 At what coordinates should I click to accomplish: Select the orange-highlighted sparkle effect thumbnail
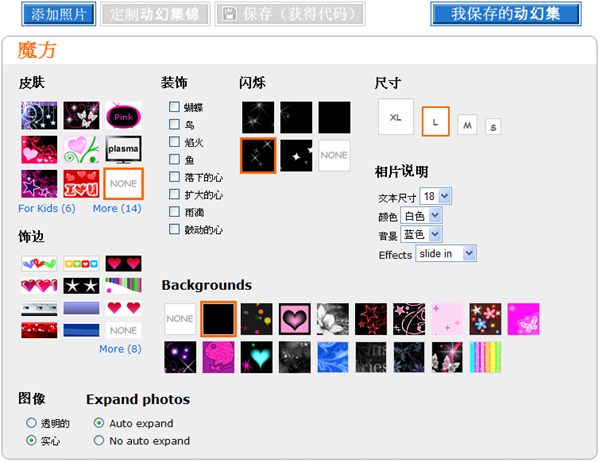point(258,156)
